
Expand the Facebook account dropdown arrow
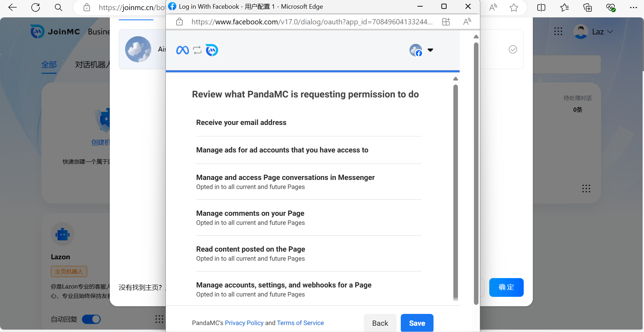click(430, 50)
